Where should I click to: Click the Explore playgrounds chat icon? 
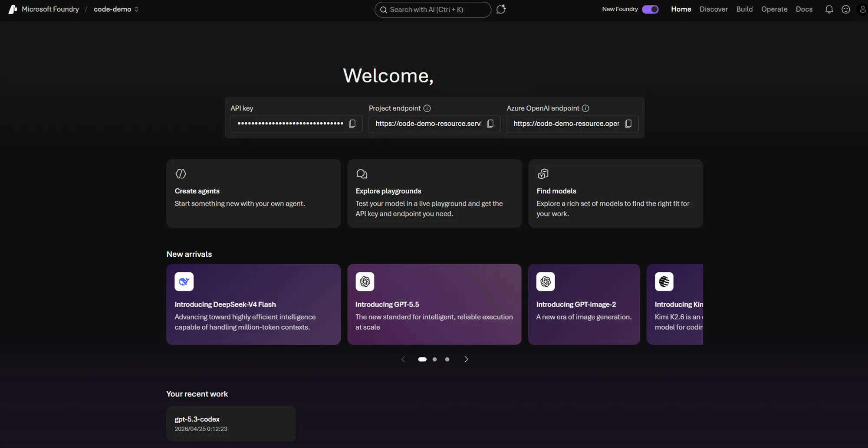[362, 174]
